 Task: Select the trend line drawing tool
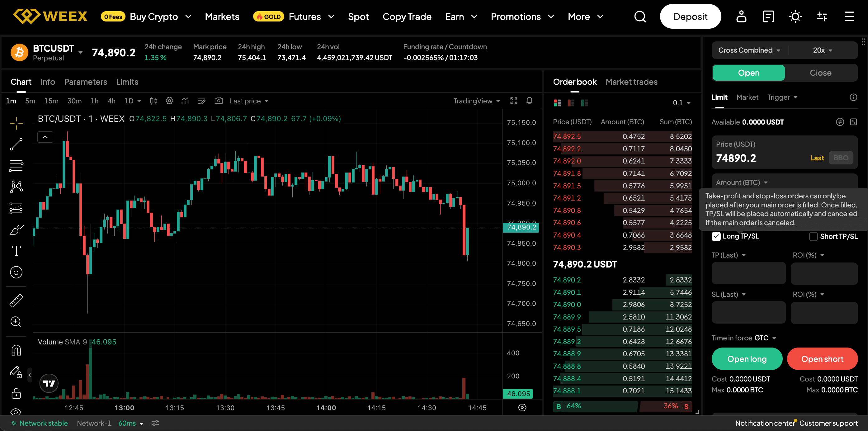(x=16, y=144)
